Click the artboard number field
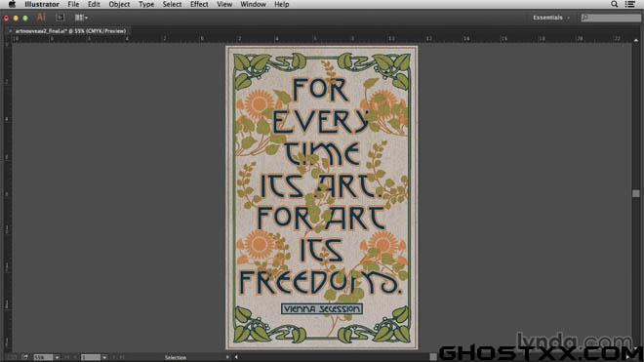Image resolution: width=644 pixels, height=362 pixels. [91, 357]
